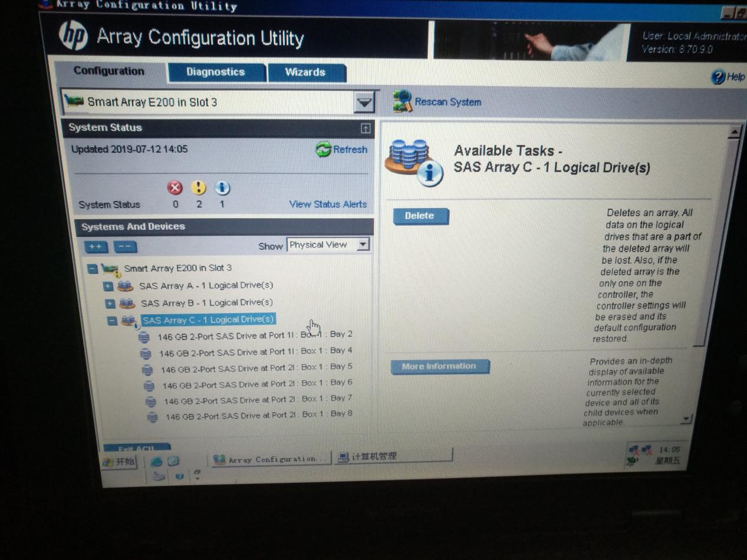This screenshot has width=747, height=560.
Task: Click the network icons in system tray
Action: tap(639, 451)
